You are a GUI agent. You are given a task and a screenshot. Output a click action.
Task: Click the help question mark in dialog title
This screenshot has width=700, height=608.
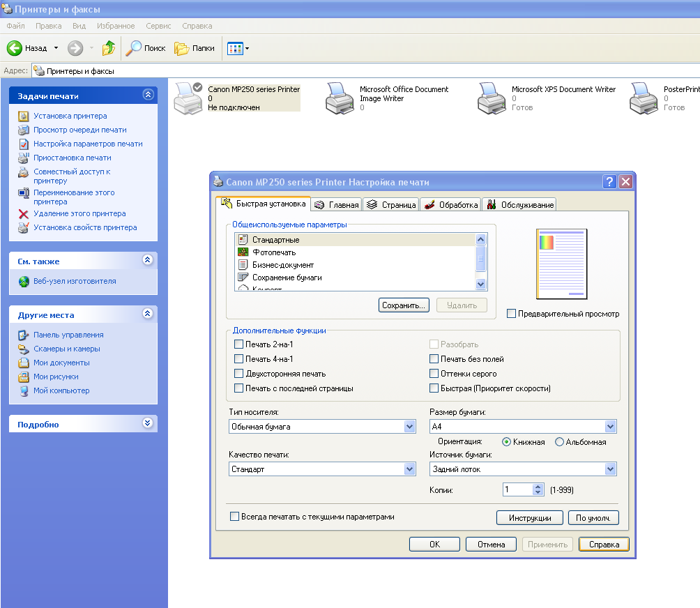pos(609,182)
